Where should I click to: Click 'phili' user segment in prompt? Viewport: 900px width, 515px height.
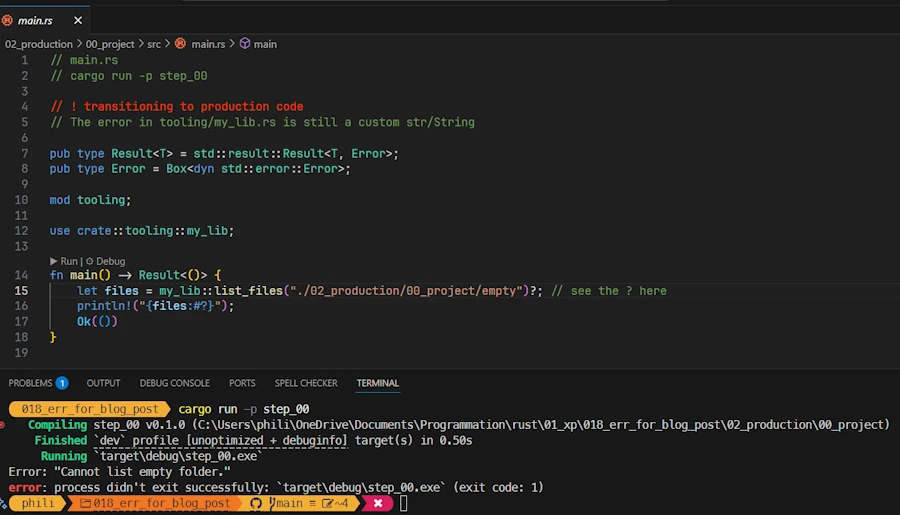(x=38, y=504)
